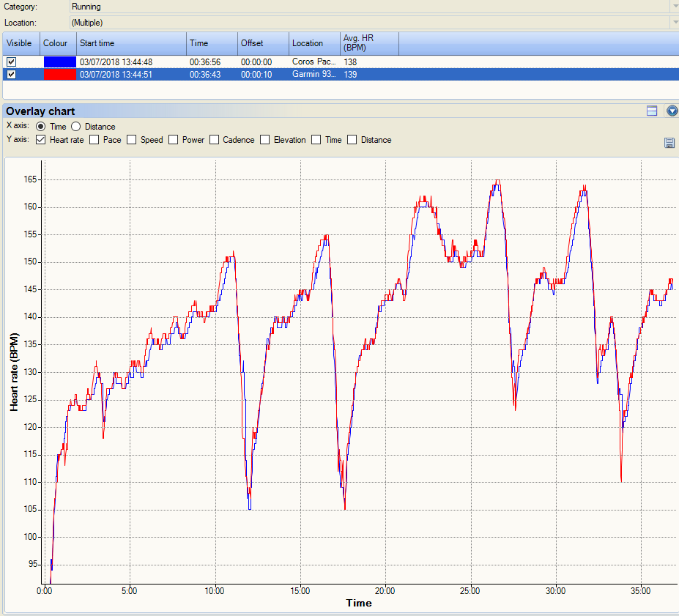Viewport: 679px width, 616px height.
Task: Click the save chart floppy disk icon
Action: point(669,142)
